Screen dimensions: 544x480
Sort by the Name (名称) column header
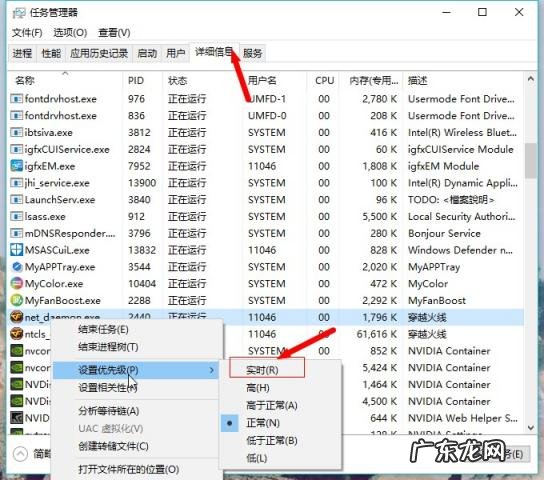(25, 80)
